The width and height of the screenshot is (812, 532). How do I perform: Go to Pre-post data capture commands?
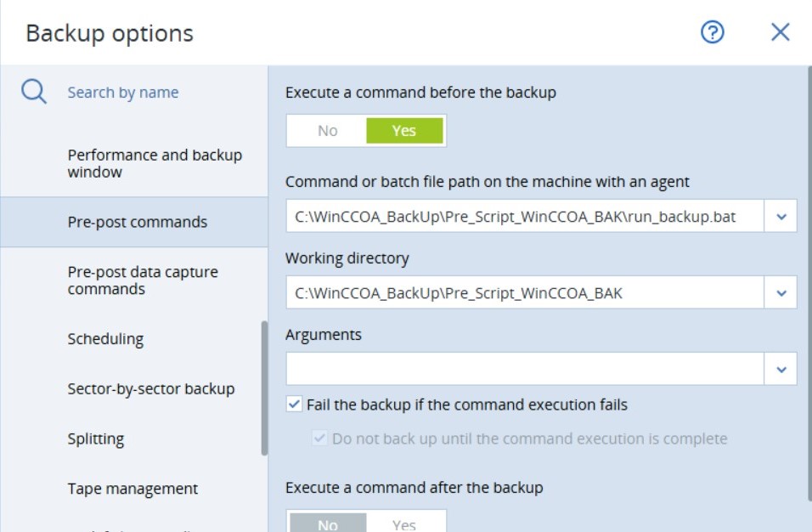pyautogui.click(x=143, y=280)
